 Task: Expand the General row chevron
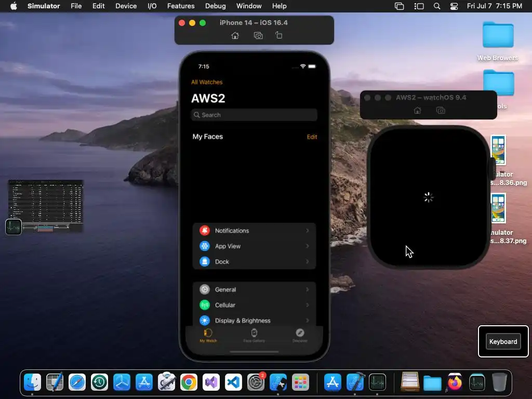pos(308,289)
